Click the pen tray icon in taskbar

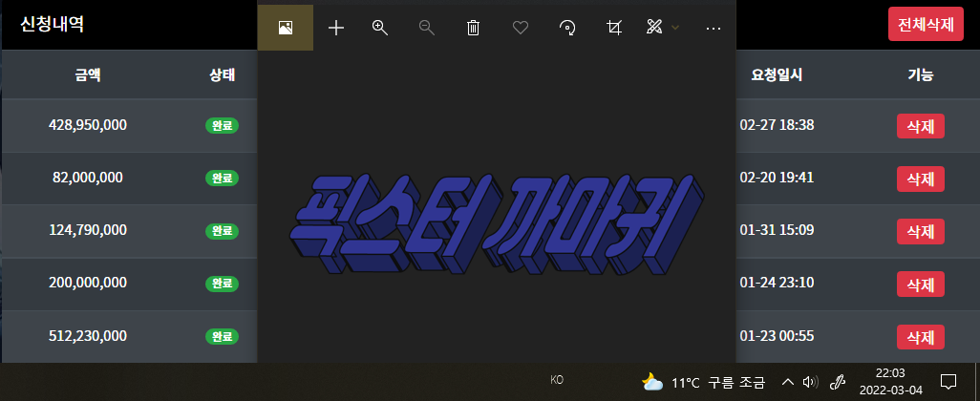[837, 382]
